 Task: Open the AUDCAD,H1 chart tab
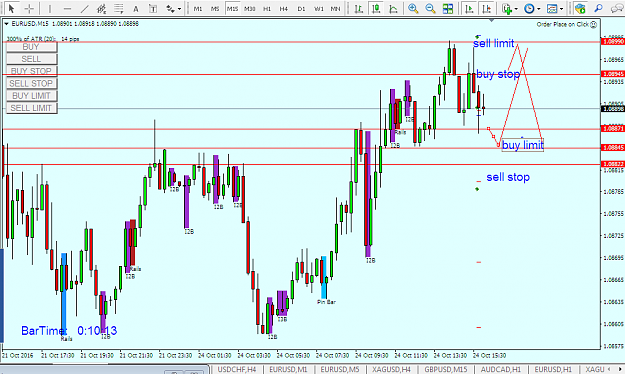point(501,370)
